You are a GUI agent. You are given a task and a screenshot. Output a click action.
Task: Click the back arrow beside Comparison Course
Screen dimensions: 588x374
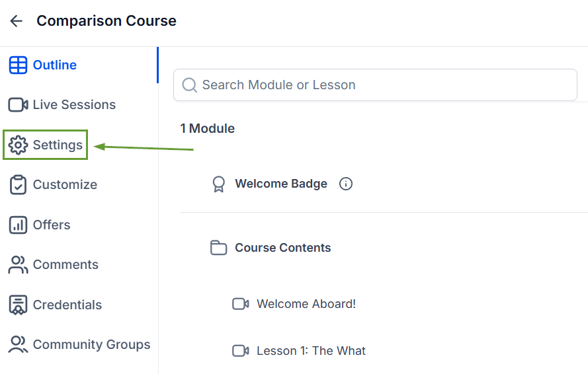(x=16, y=21)
